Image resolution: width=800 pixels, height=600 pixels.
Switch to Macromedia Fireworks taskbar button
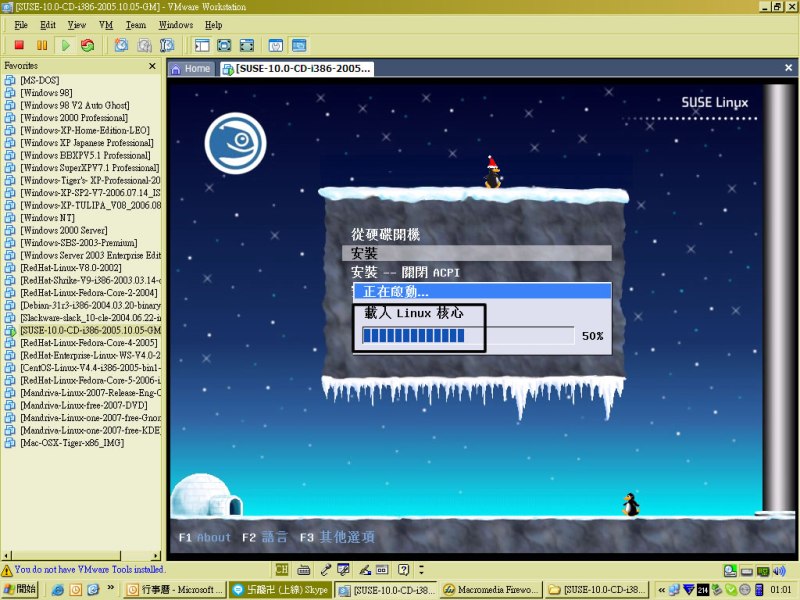(x=491, y=590)
